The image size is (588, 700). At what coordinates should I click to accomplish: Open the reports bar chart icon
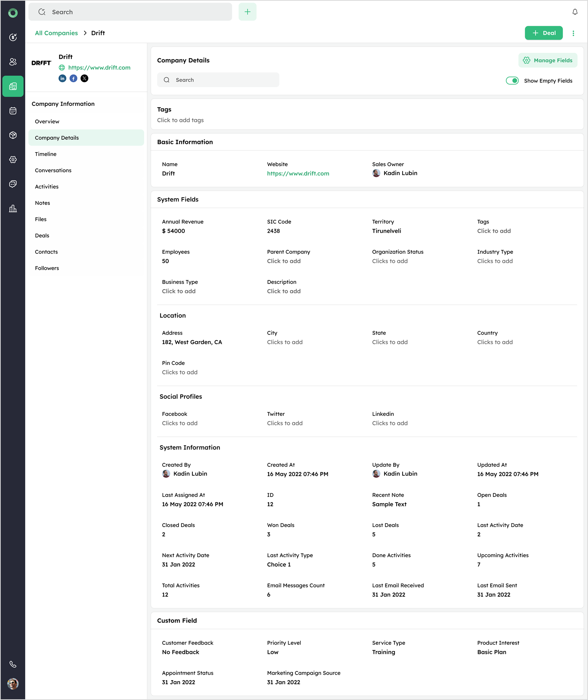pyautogui.click(x=13, y=209)
